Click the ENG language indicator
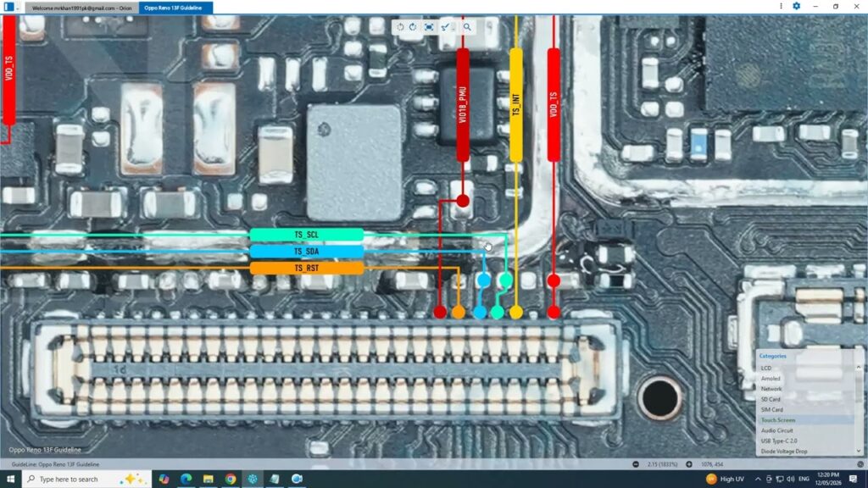This screenshot has width=868, height=488. click(x=804, y=480)
